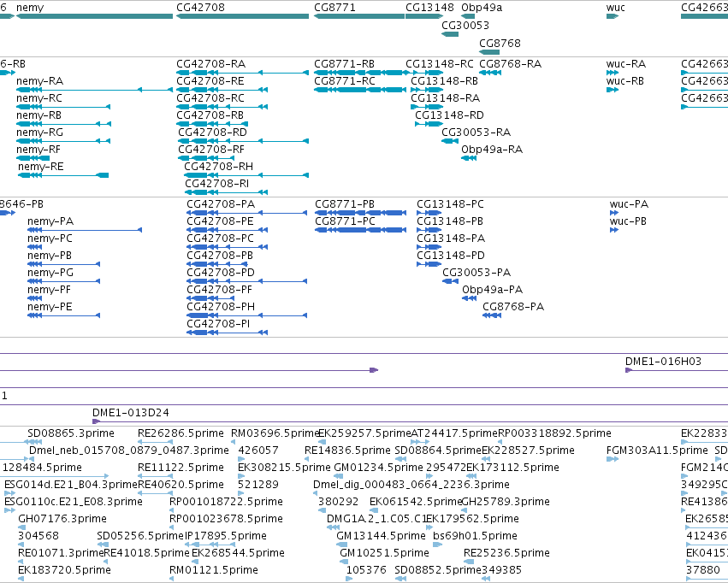The image size is (728, 583).
Task: Click EST bs69h01.5prime
Action: point(475,536)
